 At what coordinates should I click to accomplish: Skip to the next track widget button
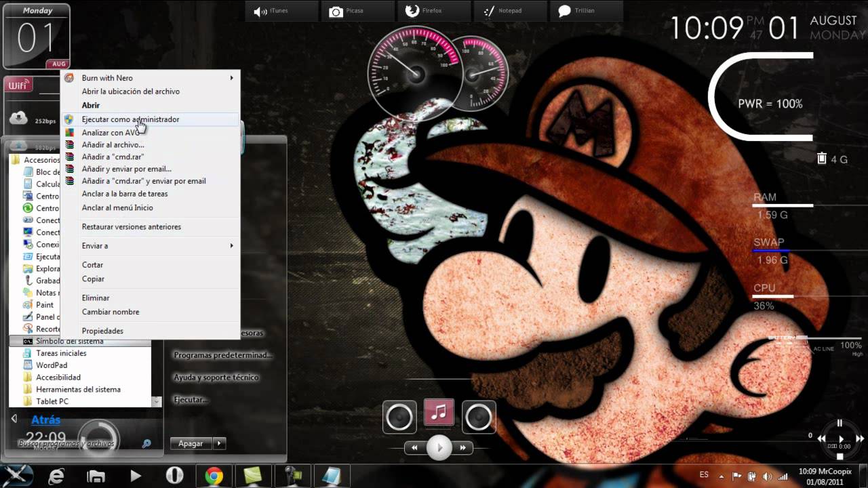click(x=463, y=447)
